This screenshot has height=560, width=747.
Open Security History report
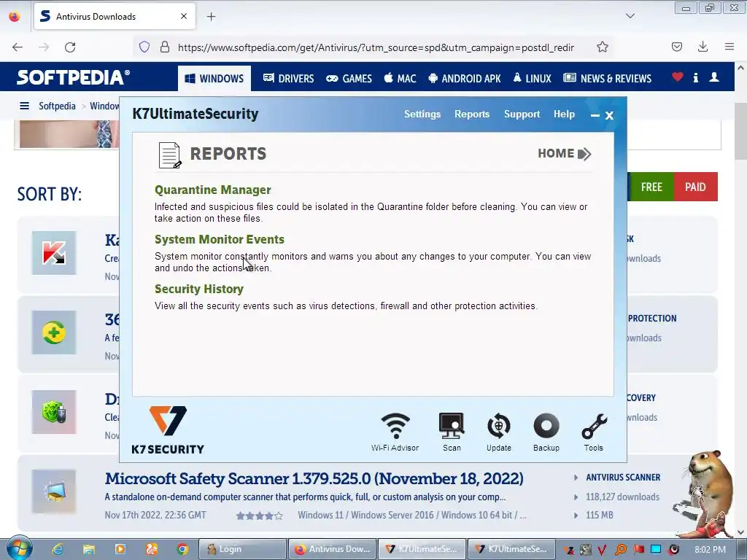pyautogui.click(x=198, y=289)
